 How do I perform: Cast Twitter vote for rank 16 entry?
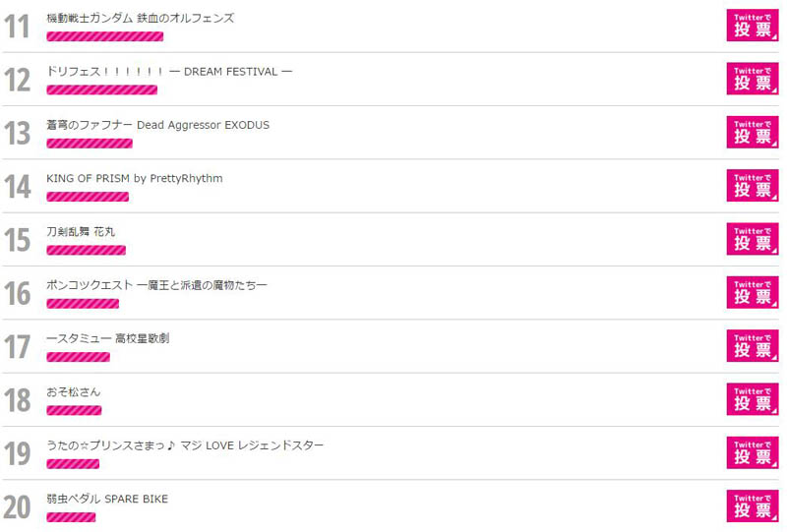pyautogui.click(x=753, y=292)
